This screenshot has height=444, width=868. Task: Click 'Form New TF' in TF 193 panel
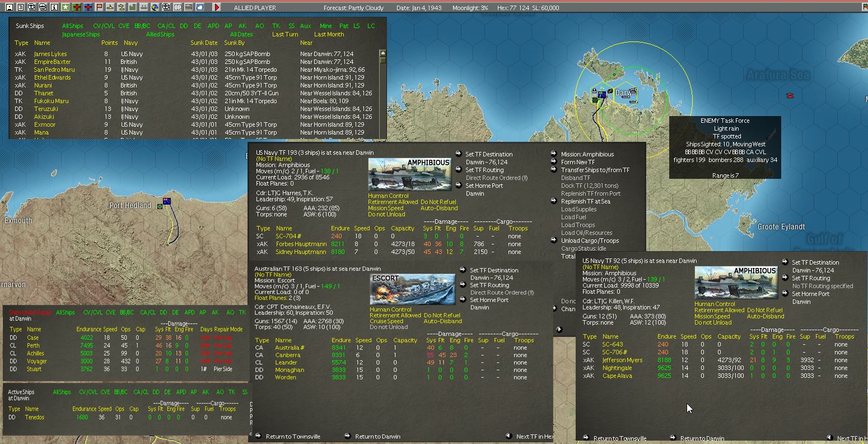click(x=578, y=162)
